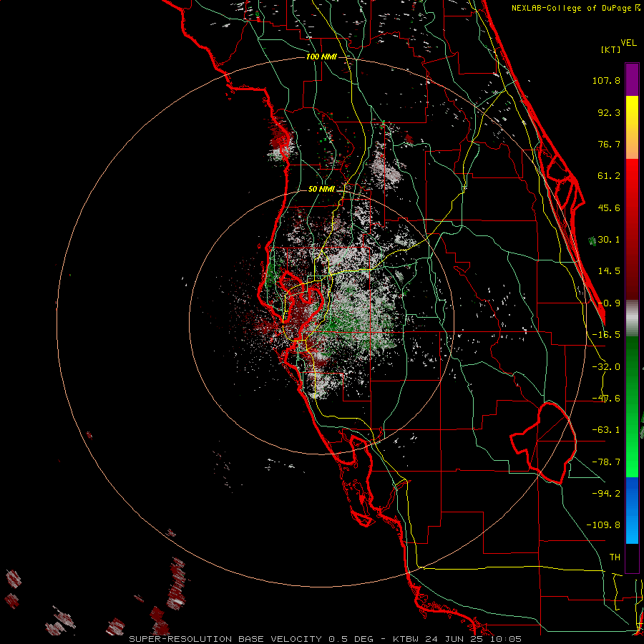This screenshot has height=644, width=644.
Task: Click the -0.9 velocity scale value
Action: [609, 303]
